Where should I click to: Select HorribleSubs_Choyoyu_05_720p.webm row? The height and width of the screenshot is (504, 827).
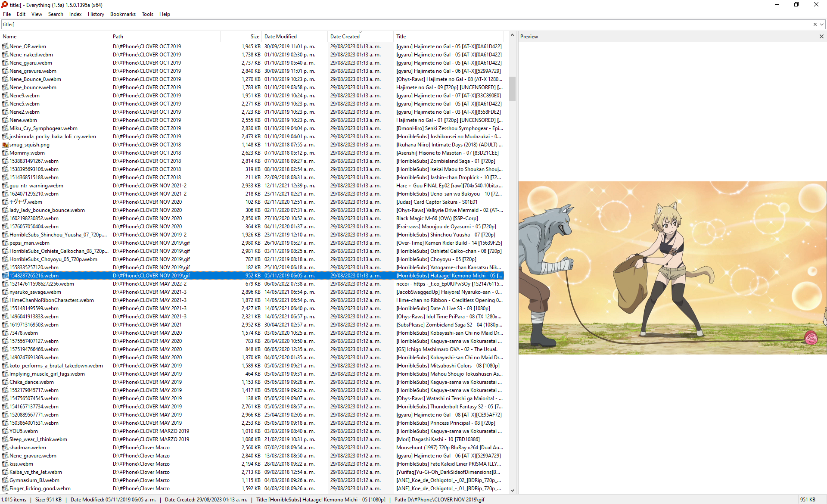tap(252, 259)
